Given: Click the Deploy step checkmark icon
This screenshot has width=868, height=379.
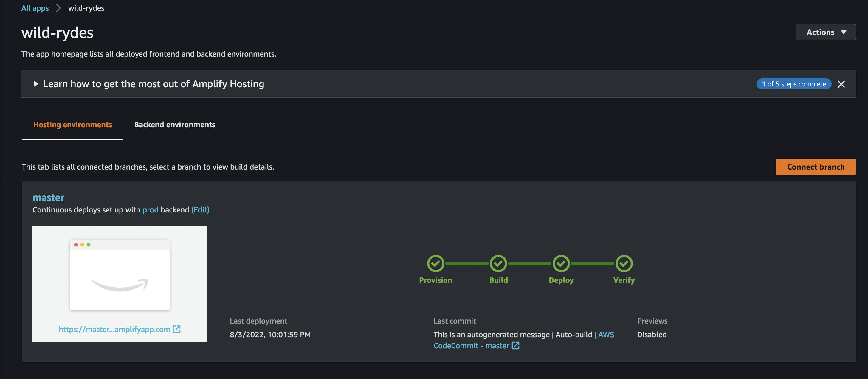Looking at the screenshot, I should click(561, 263).
